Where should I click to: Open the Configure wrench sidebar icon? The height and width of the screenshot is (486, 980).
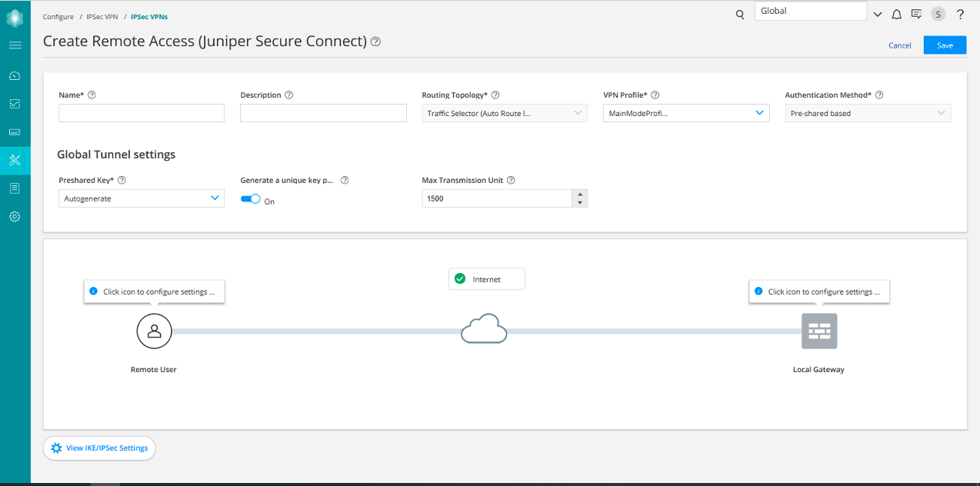tap(15, 160)
